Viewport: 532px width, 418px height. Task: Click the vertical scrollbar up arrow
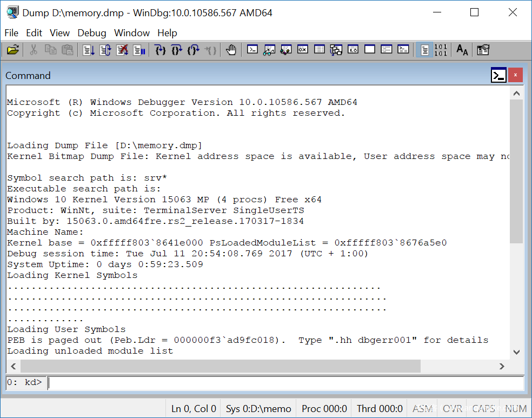[x=516, y=94]
